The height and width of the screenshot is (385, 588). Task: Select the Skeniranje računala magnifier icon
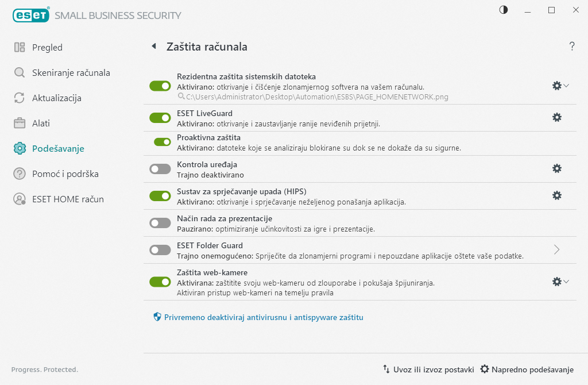(18, 72)
